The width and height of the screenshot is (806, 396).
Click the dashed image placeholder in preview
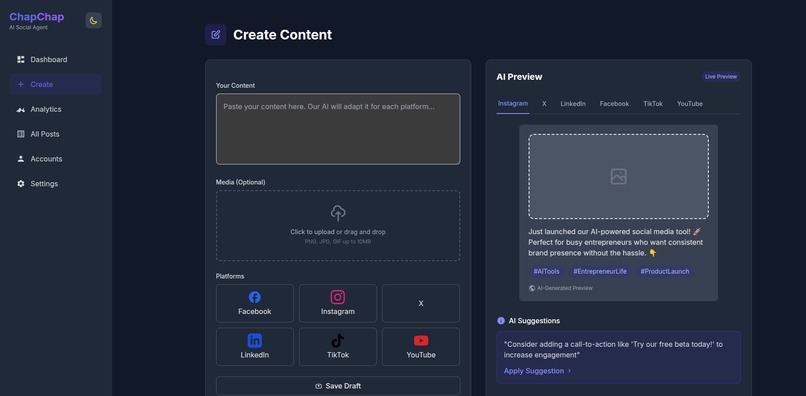(x=618, y=176)
